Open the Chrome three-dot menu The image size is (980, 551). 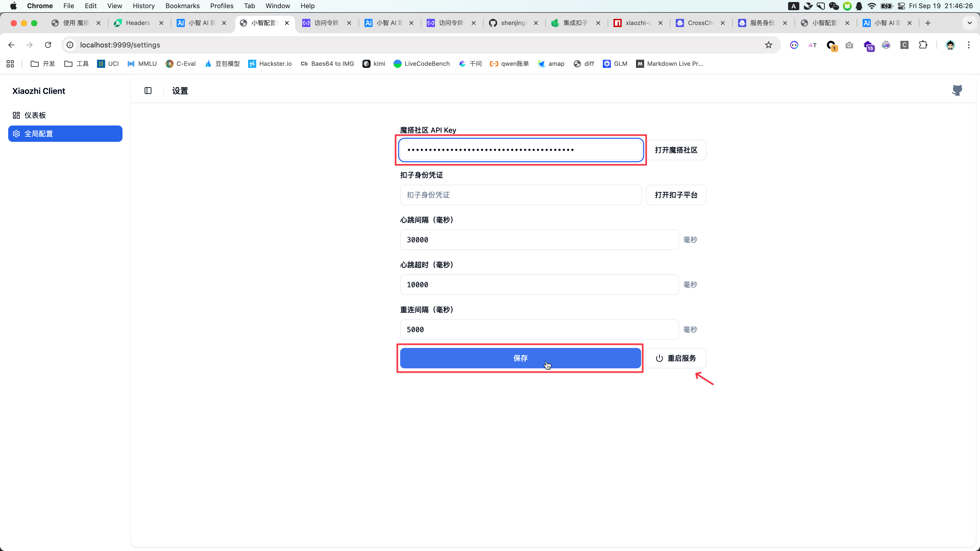(x=969, y=45)
